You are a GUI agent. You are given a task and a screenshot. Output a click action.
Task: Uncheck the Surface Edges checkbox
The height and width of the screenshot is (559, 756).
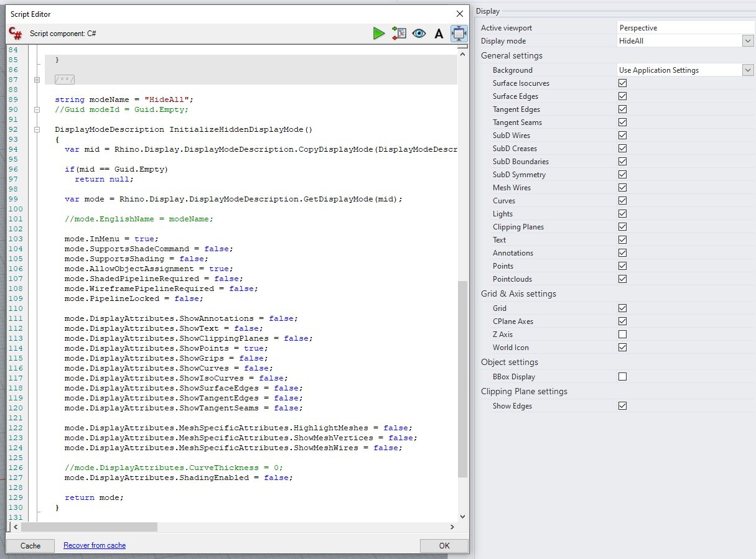click(x=622, y=96)
